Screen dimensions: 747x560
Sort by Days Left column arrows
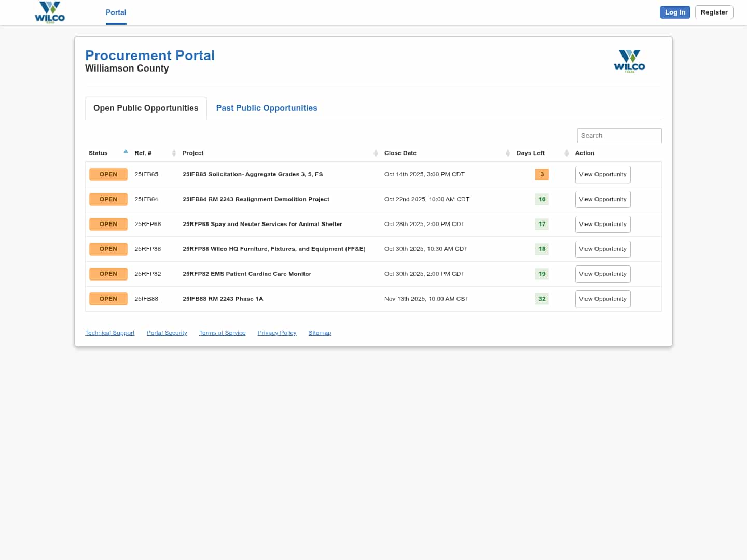pyautogui.click(x=566, y=153)
